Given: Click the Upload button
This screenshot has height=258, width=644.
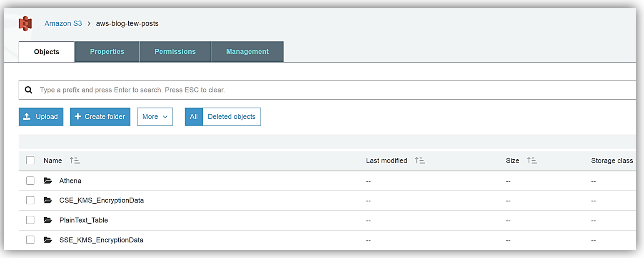Looking at the screenshot, I should 41,117.
